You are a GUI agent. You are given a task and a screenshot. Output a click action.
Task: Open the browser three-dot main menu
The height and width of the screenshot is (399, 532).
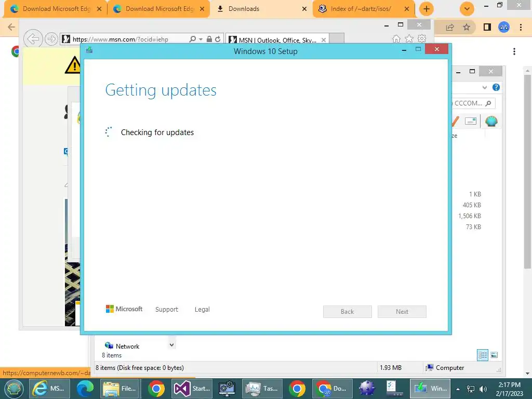[x=521, y=27]
